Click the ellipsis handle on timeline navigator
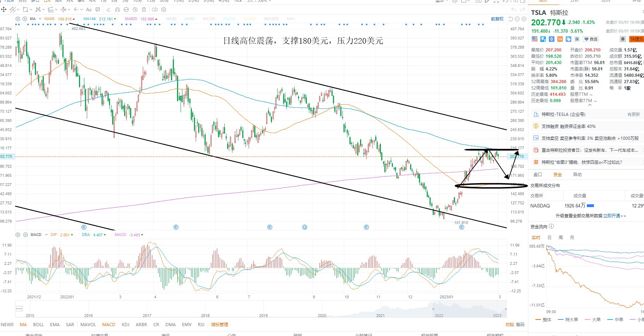The height and width of the screenshot is (336, 644). [19, 309]
